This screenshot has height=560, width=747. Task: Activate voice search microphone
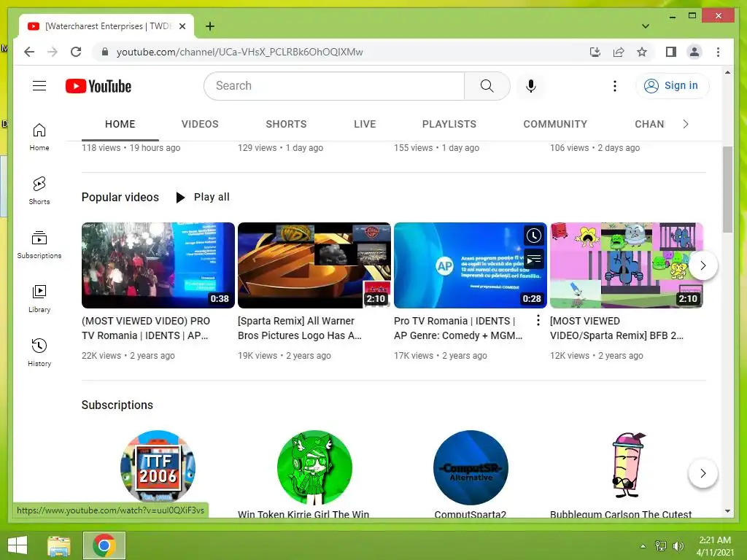point(531,86)
